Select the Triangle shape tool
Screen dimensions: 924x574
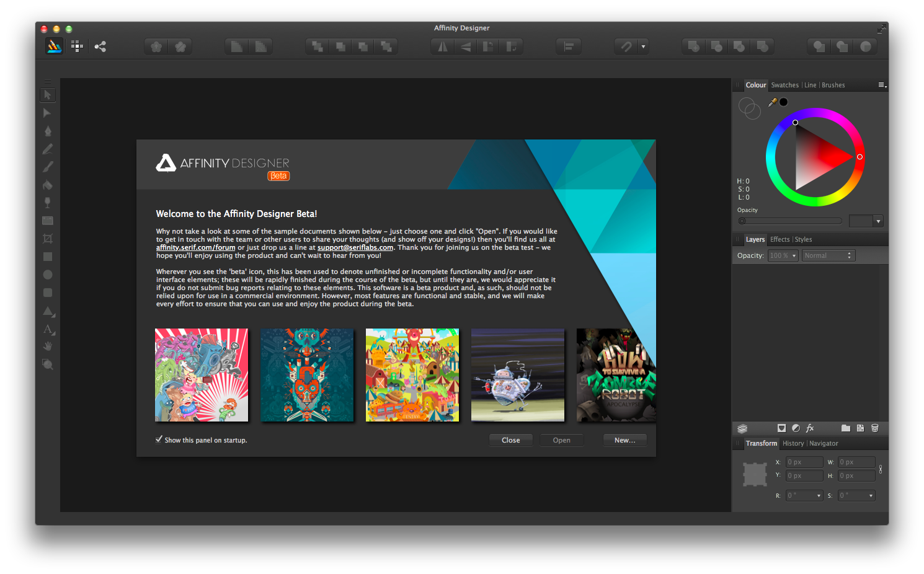pos(48,311)
